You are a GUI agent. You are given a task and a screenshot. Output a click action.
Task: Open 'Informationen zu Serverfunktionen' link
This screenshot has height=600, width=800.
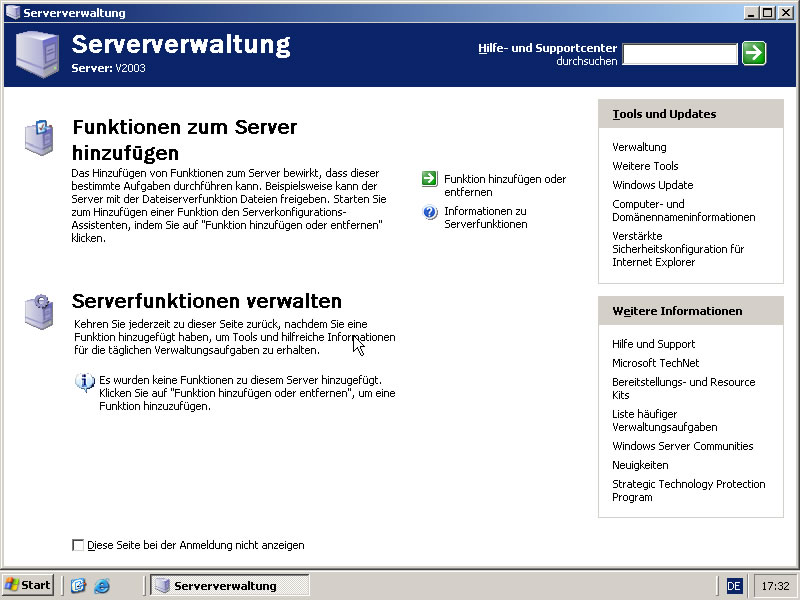tap(485, 217)
